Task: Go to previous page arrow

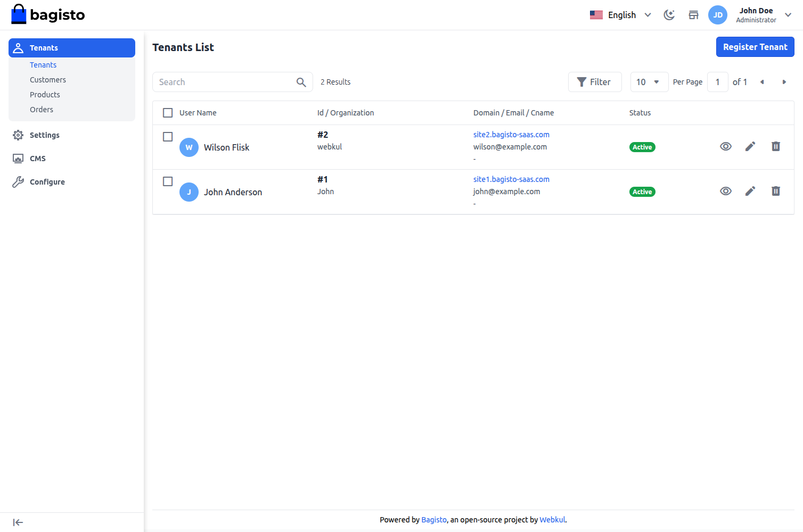Action: [762, 82]
